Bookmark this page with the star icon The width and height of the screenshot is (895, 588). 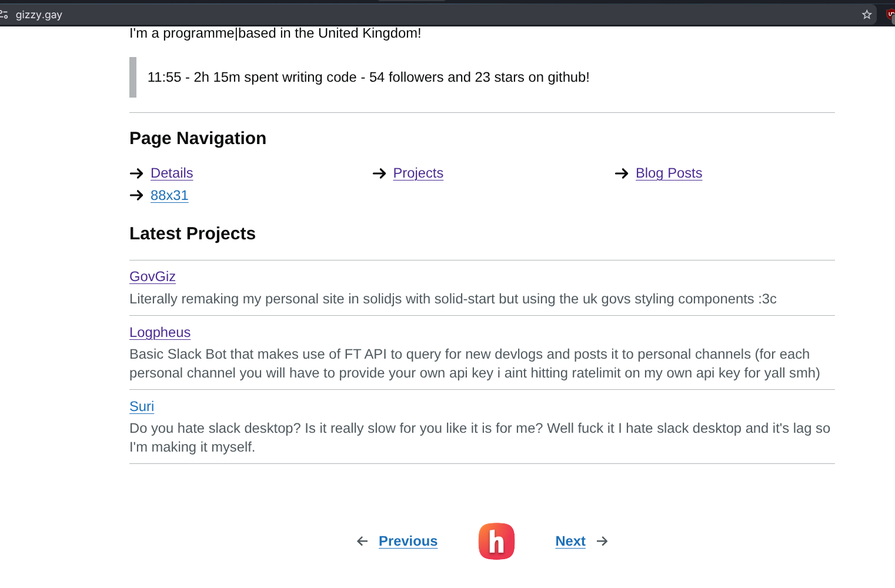coord(866,15)
